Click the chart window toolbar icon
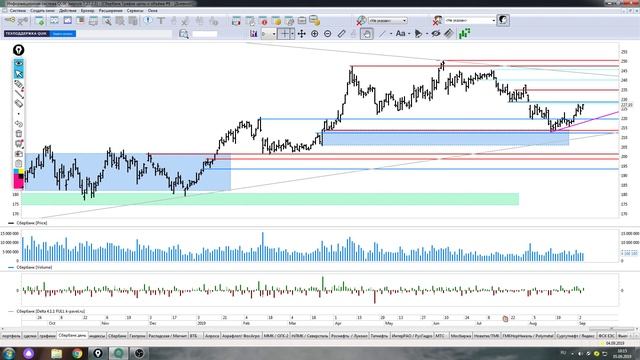 click(x=67, y=20)
